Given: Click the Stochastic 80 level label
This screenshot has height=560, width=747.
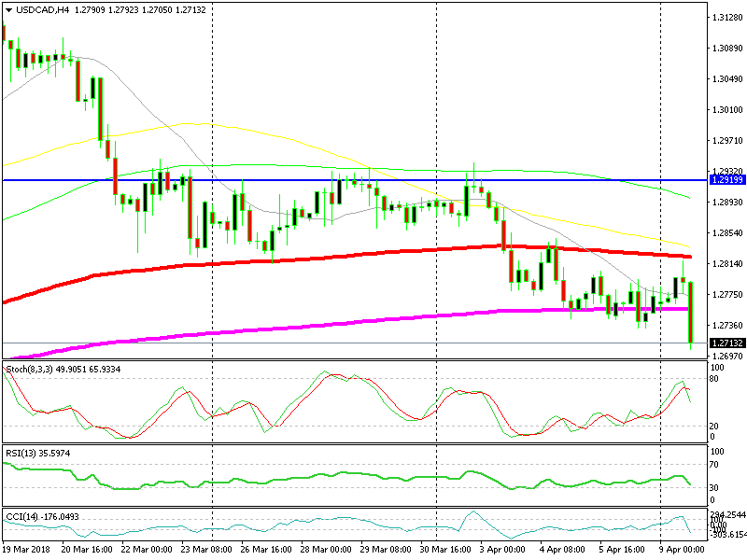Looking at the screenshot, I should 714,379.
